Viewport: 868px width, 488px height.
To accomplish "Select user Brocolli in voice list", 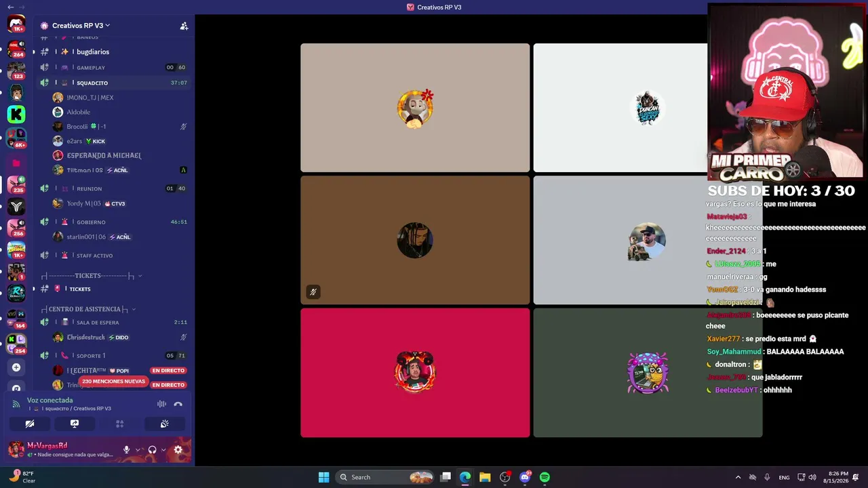I will [119, 126].
